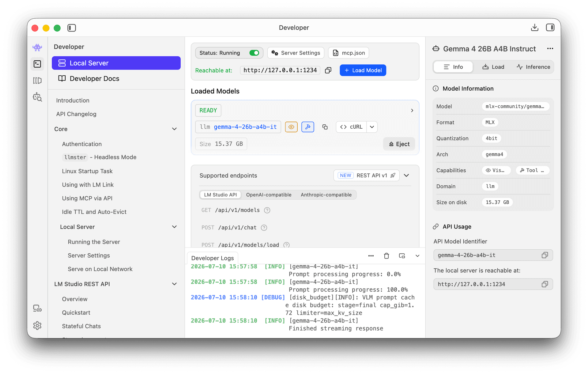
Task: Select the Anthropic-compatible endpoints tab
Action: (x=326, y=195)
